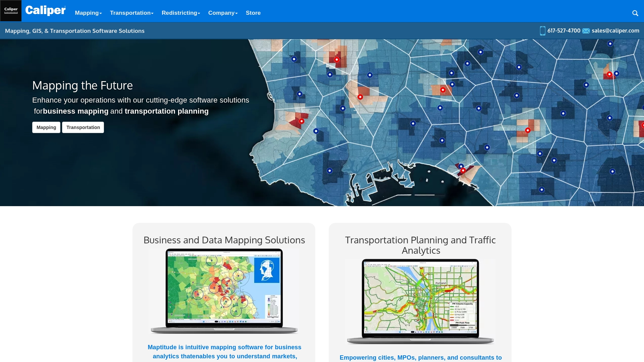Click Business and Data Mapping Solutions heading

[x=224, y=240]
